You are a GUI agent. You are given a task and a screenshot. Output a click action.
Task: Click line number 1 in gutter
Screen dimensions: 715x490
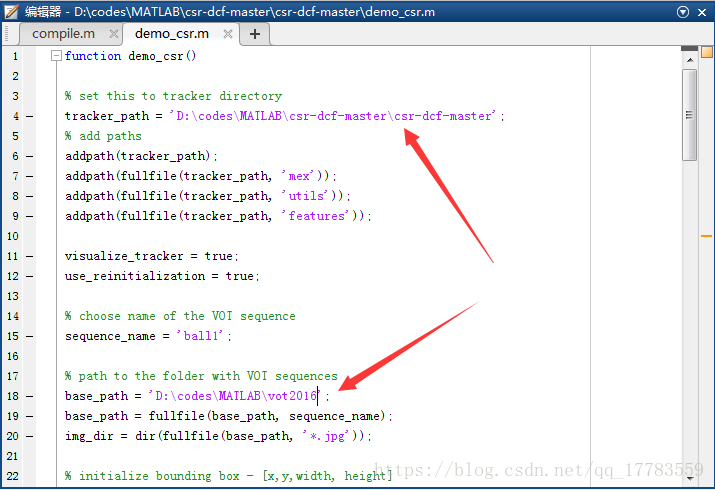tap(15, 56)
